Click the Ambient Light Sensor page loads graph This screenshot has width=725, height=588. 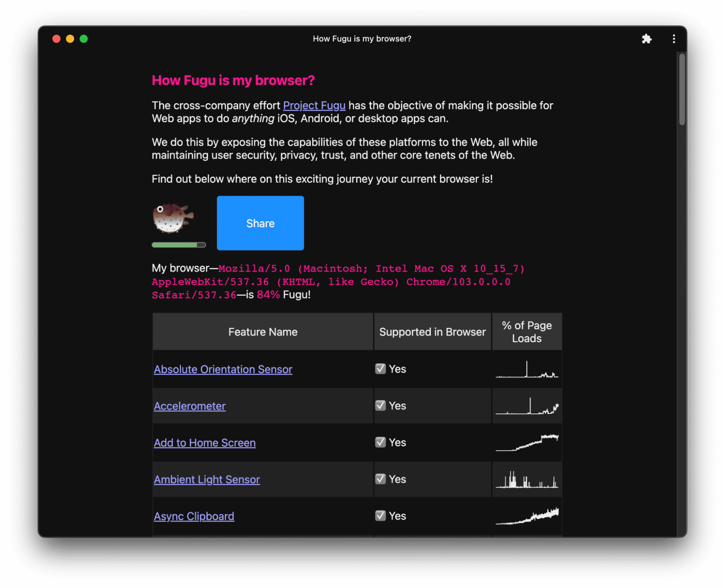[527, 480]
